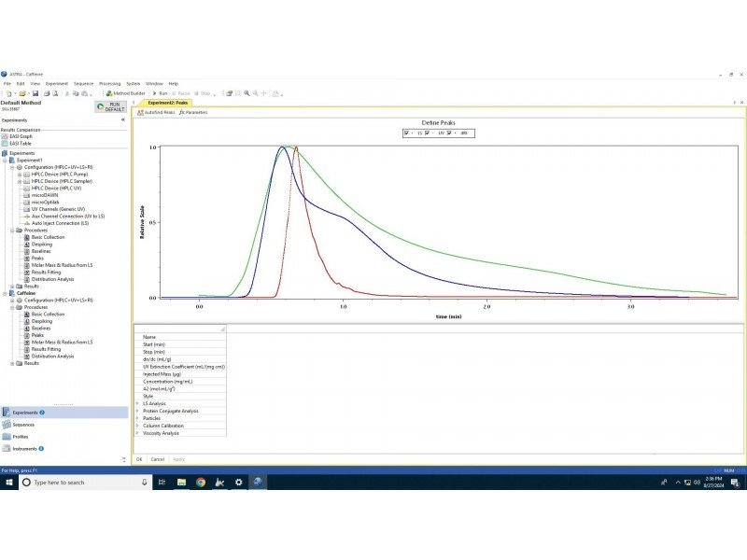Click the Name row in peaks table
This screenshot has width=747, height=560.
[180, 337]
